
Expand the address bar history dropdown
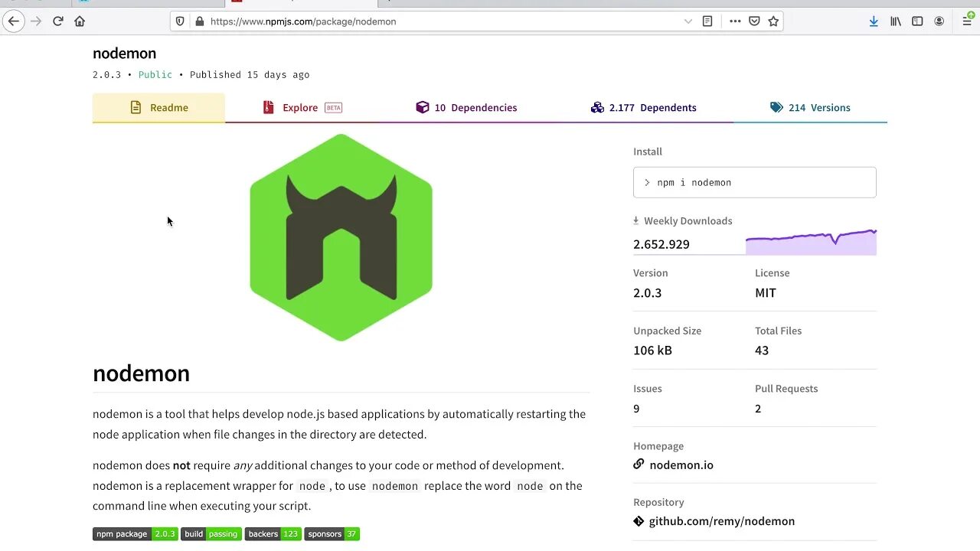coord(688,21)
